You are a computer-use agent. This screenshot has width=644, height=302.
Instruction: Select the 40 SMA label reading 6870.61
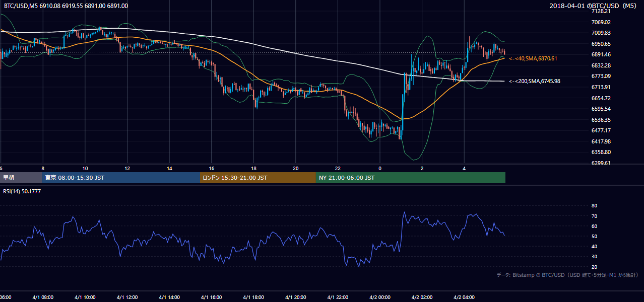pos(533,59)
